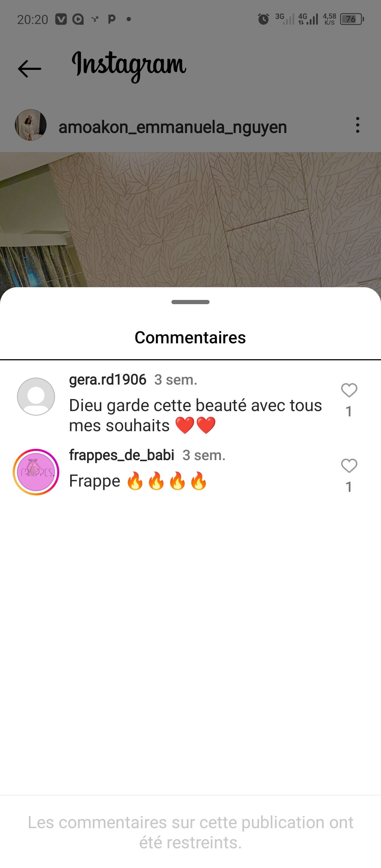Tap the alarm icon in status bar

pos(264,19)
